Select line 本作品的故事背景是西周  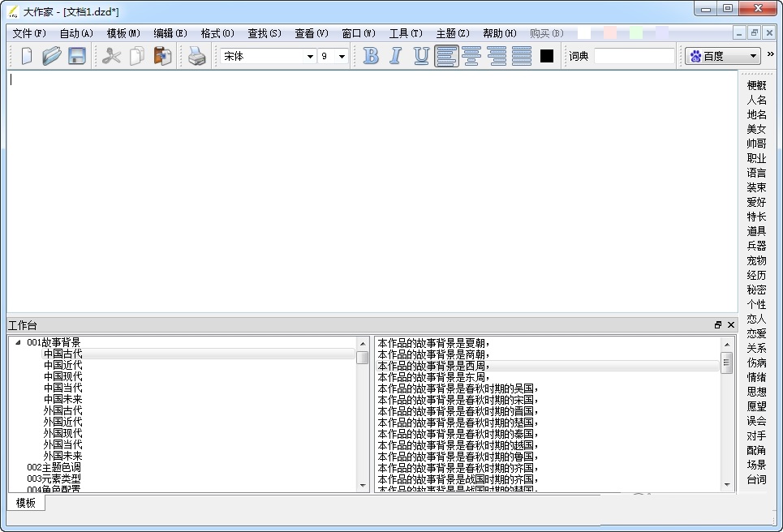(433, 366)
